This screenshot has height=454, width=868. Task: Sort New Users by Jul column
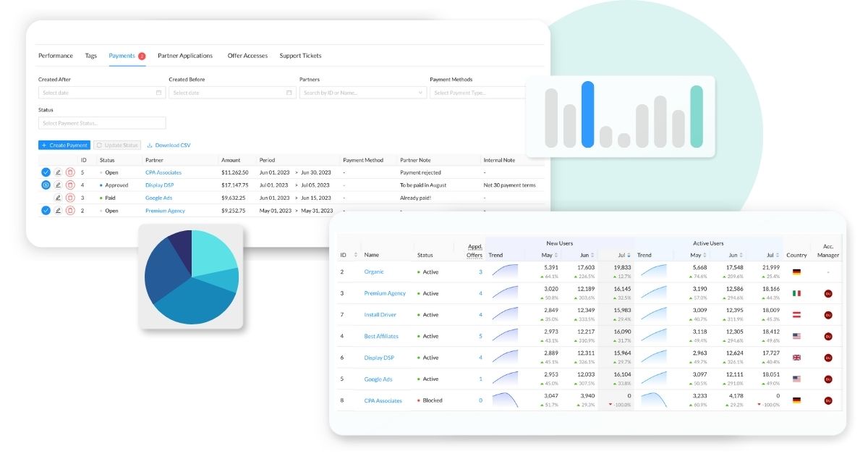click(x=629, y=255)
